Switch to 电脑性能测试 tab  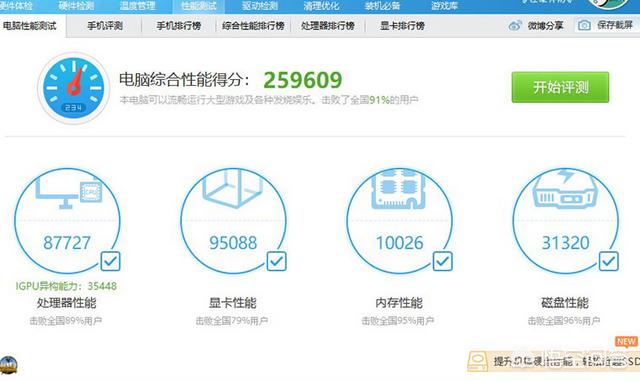[29, 26]
